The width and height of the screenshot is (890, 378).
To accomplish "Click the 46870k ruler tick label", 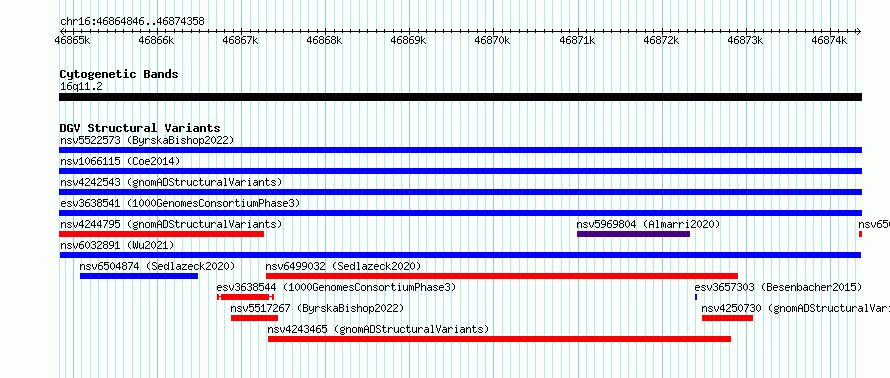I will (x=493, y=41).
